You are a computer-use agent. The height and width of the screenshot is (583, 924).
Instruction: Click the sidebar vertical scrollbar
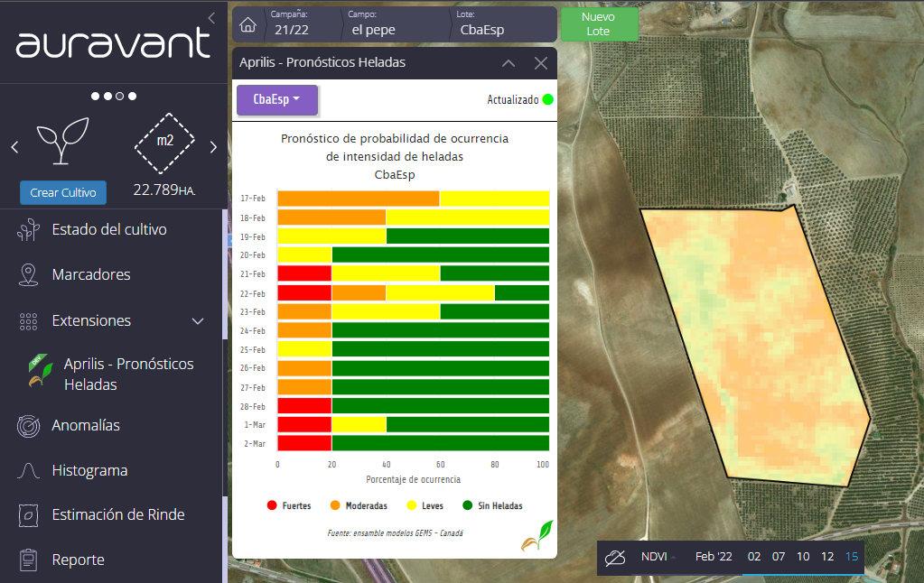(x=225, y=273)
